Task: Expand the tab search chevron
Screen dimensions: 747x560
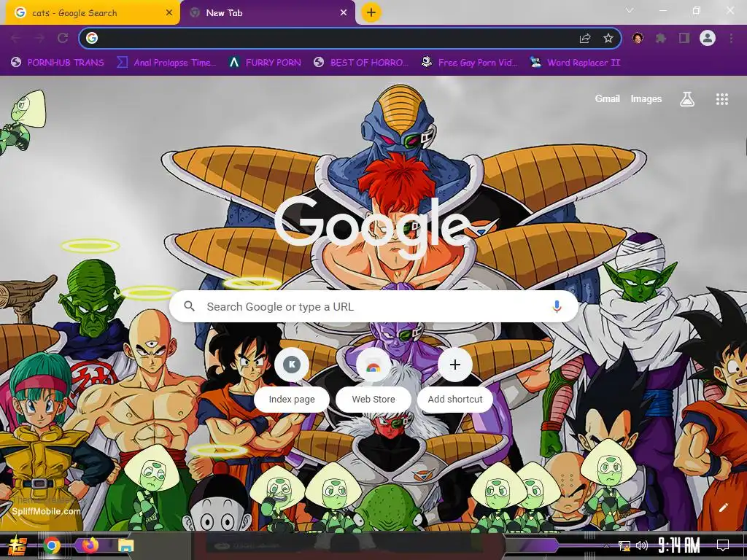Action: tap(630, 10)
